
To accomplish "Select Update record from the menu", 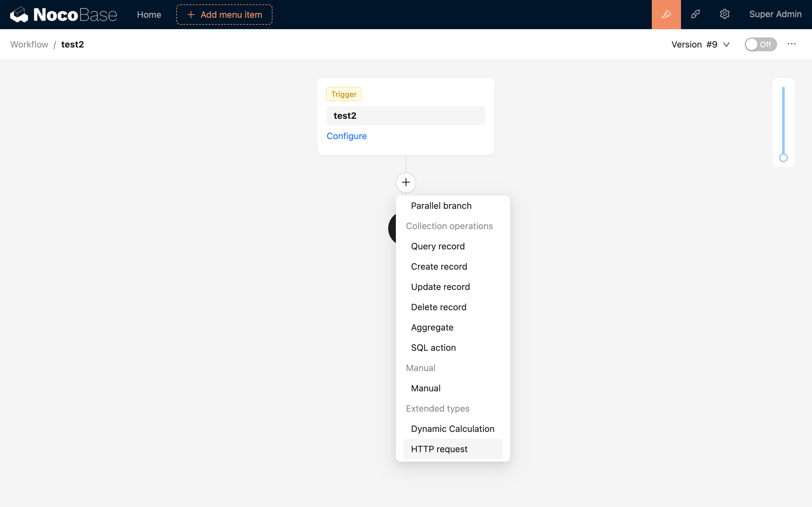I will (x=440, y=287).
